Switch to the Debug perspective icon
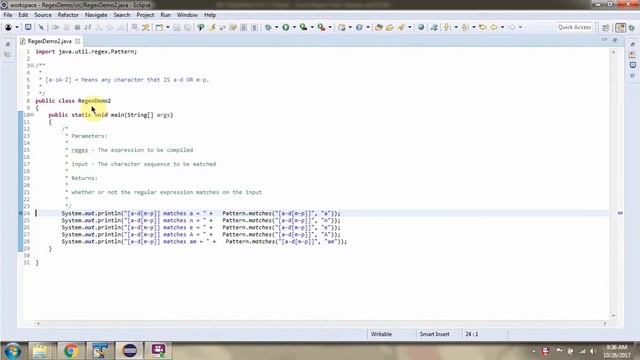640x360 pixels. pyautogui.click(x=632, y=27)
